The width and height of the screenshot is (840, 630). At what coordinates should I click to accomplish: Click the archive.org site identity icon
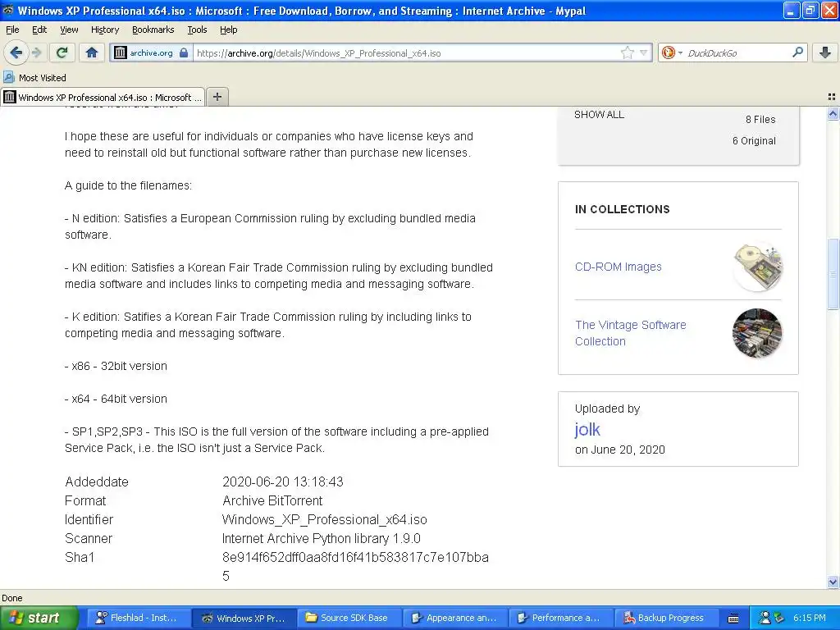point(121,52)
